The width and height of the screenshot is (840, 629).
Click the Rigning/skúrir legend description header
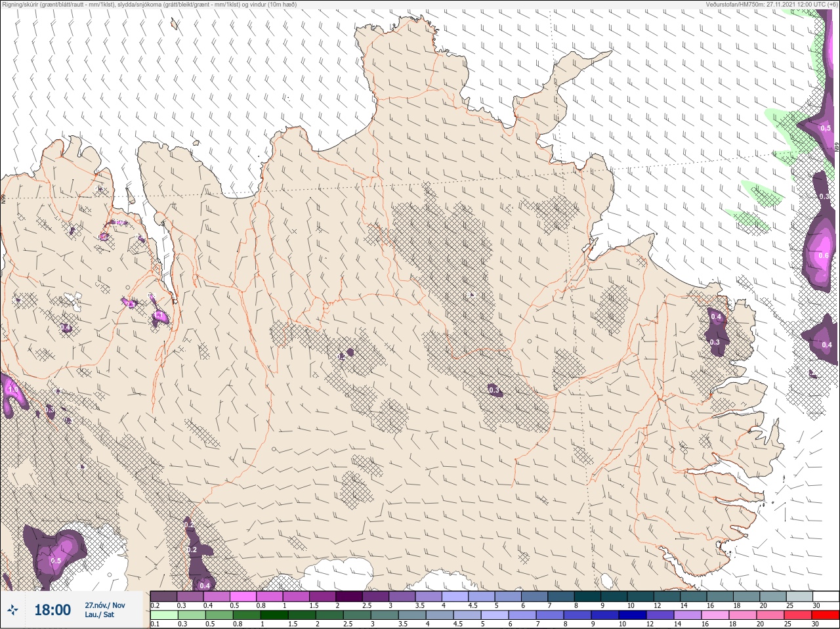[x=149, y=4]
